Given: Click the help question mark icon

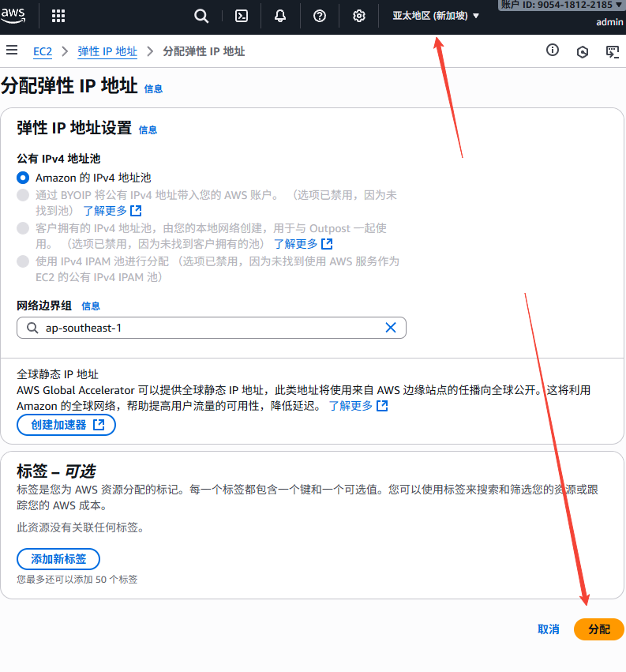Looking at the screenshot, I should coord(320,16).
